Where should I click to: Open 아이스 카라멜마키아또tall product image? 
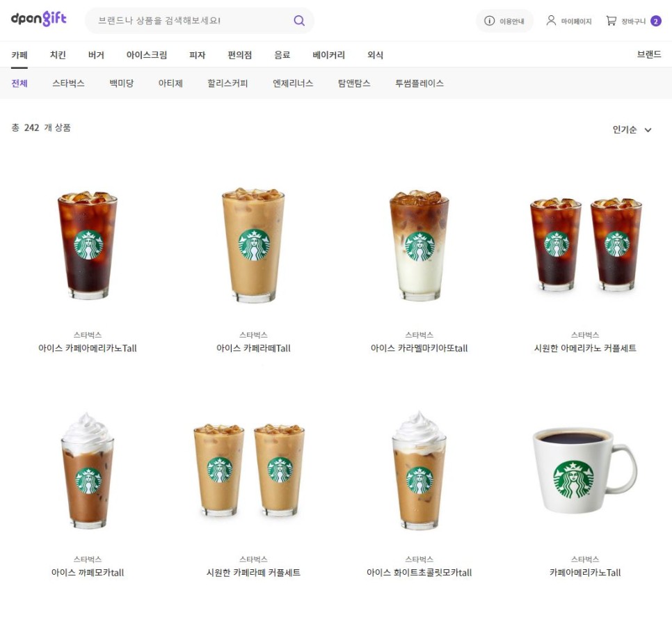coord(419,245)
